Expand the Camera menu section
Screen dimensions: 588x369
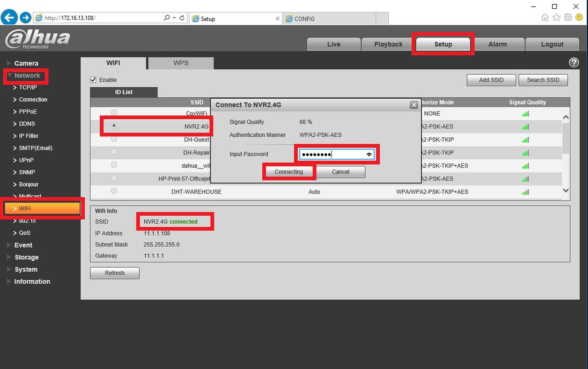coord(26,63)
